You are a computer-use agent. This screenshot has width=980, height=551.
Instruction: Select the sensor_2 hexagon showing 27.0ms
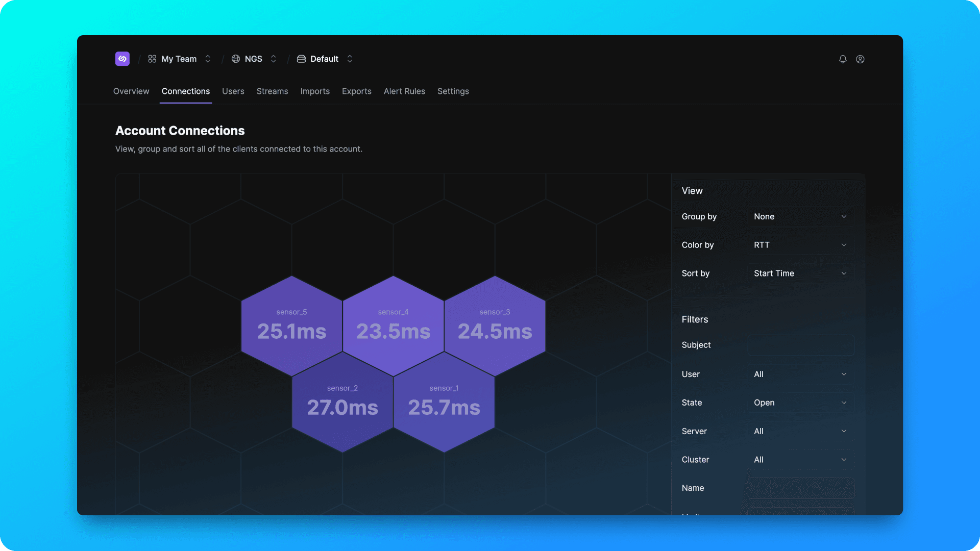342,402
